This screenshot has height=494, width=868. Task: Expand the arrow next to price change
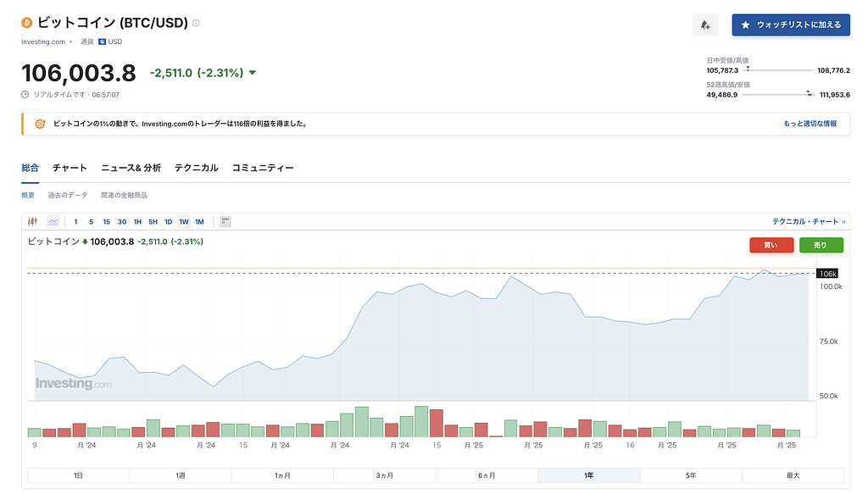coord(253,74)
